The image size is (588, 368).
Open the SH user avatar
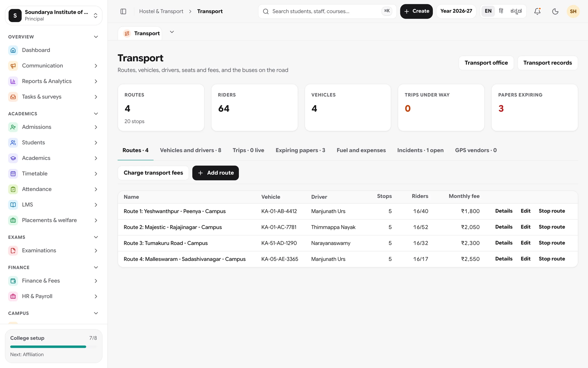[573, 11]
